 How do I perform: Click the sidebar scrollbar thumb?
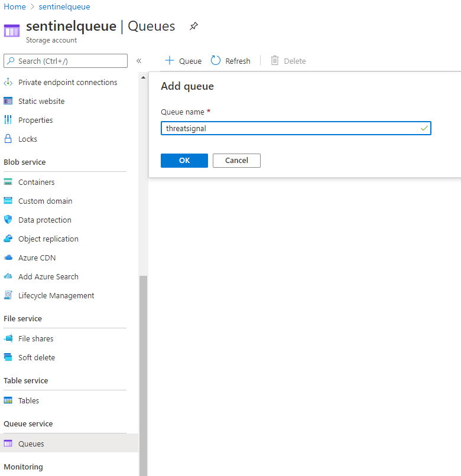click(143, 376)
